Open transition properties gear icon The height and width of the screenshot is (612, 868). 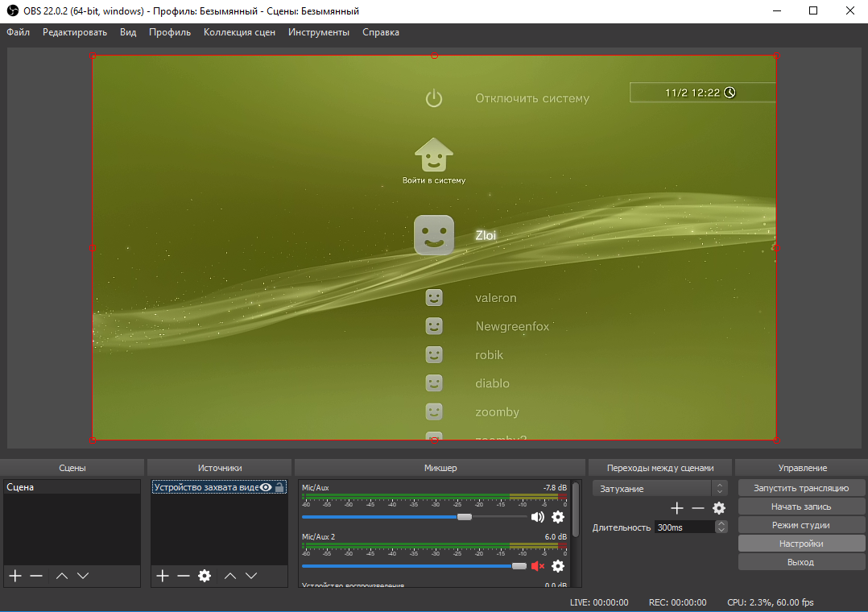[719, 508]
